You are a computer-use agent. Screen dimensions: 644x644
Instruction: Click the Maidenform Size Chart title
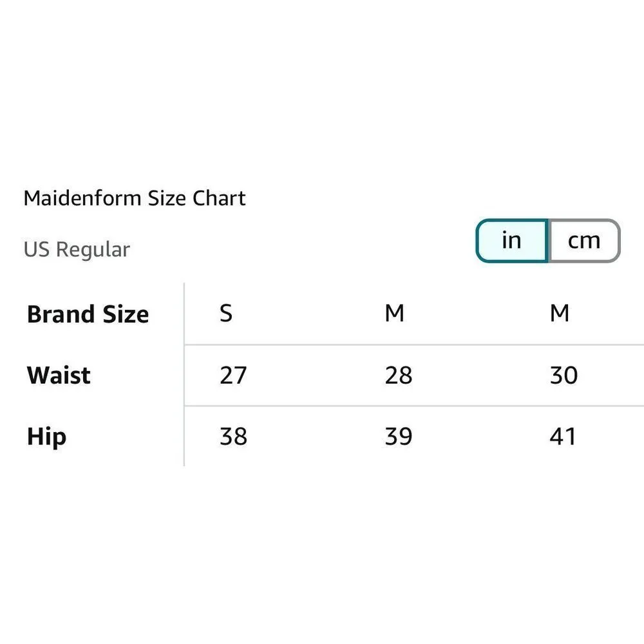pos(135,198)
